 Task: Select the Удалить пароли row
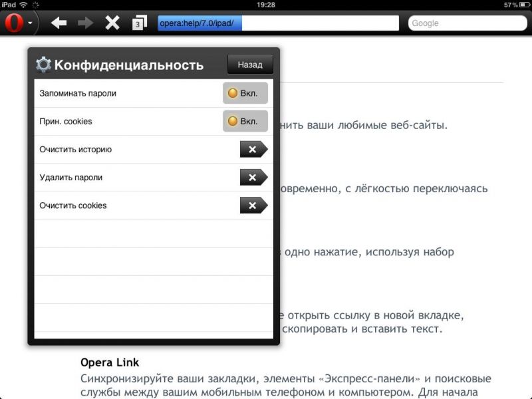[x=70, y=178]
